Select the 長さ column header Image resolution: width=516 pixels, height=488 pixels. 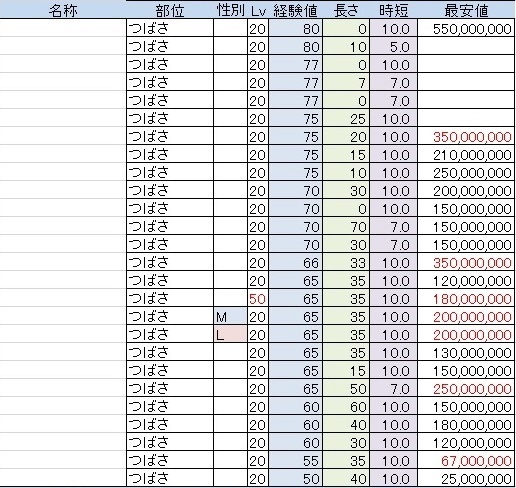[x=346, y=11]
